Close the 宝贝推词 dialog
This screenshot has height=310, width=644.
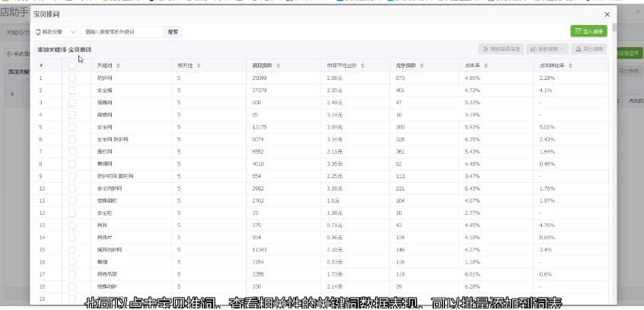[x=607, y=14]
